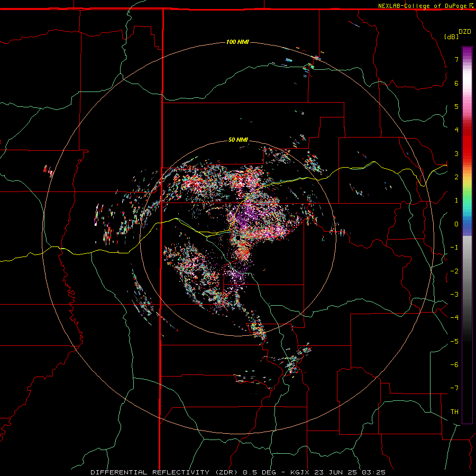
Task: Click the 1 value on the color scale
Action: coord(456,200)
